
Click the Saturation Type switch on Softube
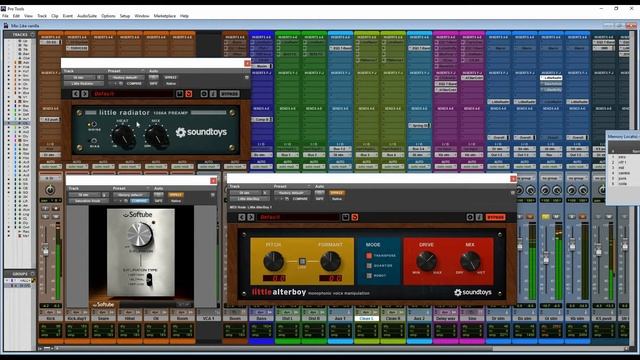coord(149,279)
